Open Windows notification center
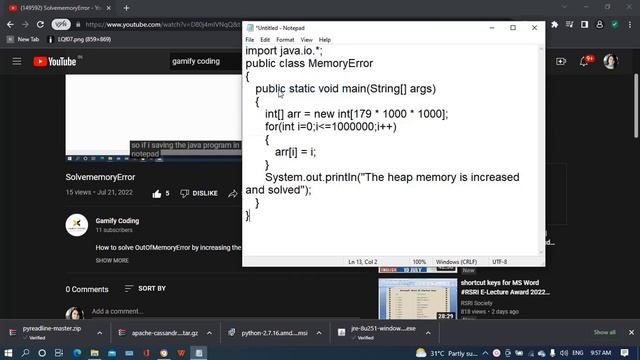Image resolution: width=640 pixels, height=360 pixels. tap(624, 353)
